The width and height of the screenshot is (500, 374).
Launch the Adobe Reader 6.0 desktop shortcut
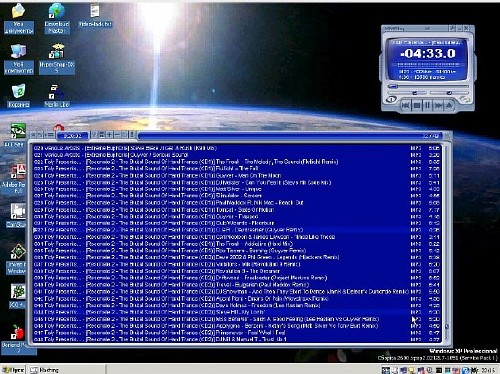[14, 179]
